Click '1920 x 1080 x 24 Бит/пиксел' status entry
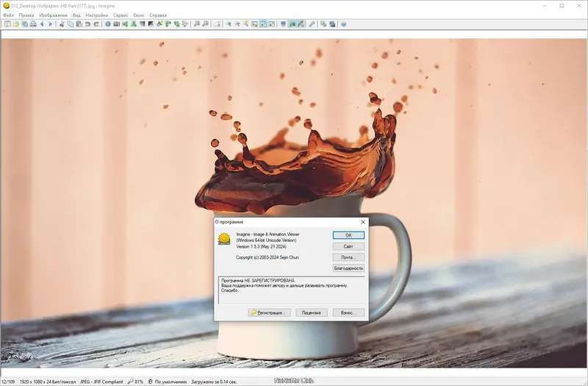This screenshot has height=386, width=588. [x=48, y=382]
